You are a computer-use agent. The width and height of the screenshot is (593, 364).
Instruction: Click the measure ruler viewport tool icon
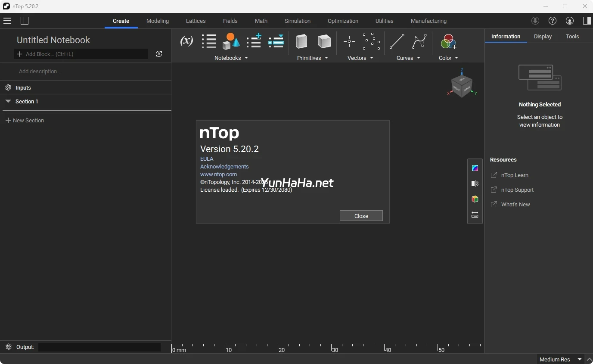point(475,215)
